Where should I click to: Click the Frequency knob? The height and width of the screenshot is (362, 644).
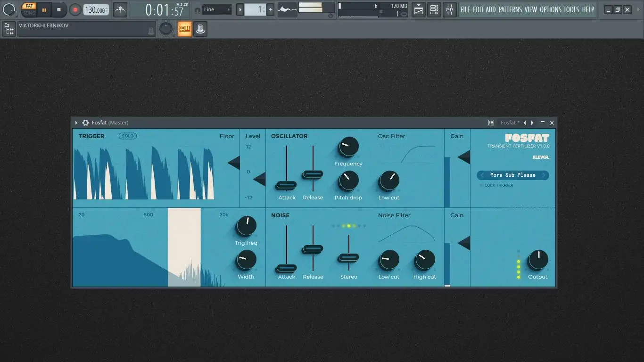[348, 147]
